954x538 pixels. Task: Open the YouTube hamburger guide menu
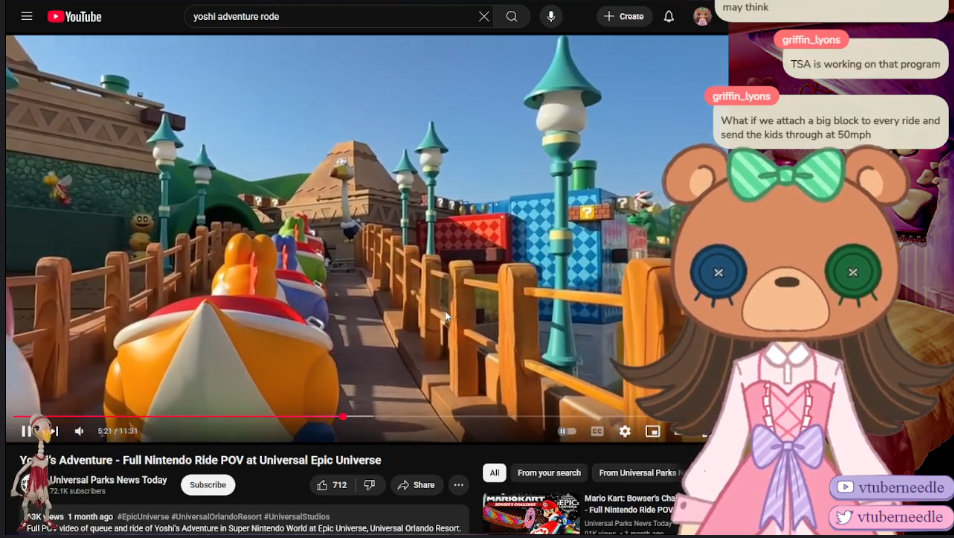point(27,17)
